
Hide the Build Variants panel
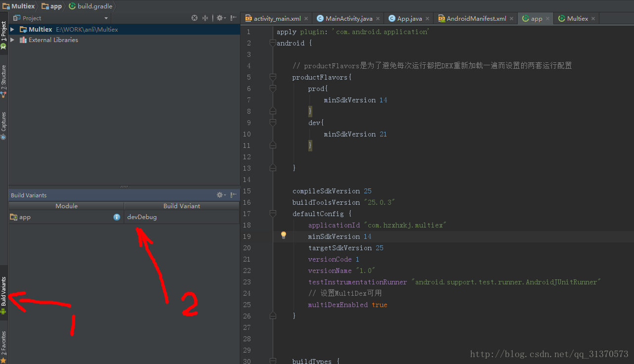233,195
